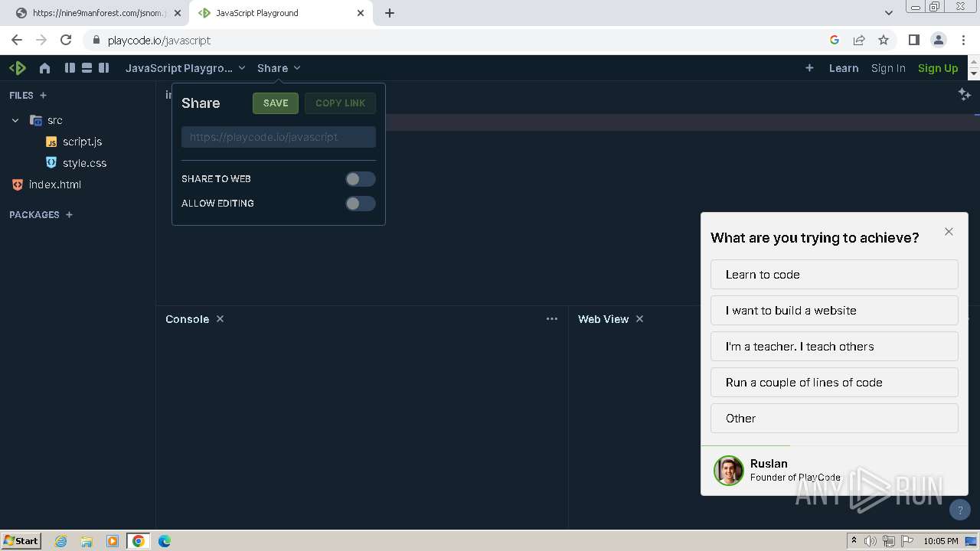Click the address bar URL

click(159, 40)
